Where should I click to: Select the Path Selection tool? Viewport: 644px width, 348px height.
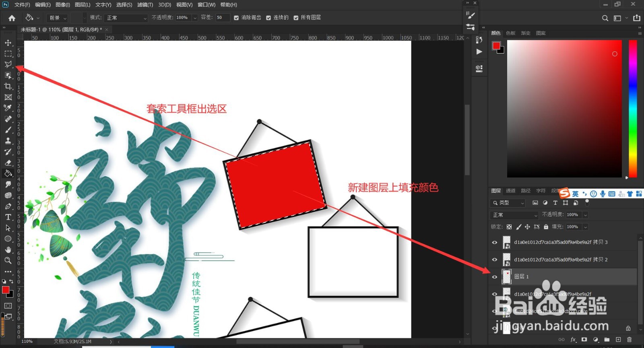[x=8, y=228]
